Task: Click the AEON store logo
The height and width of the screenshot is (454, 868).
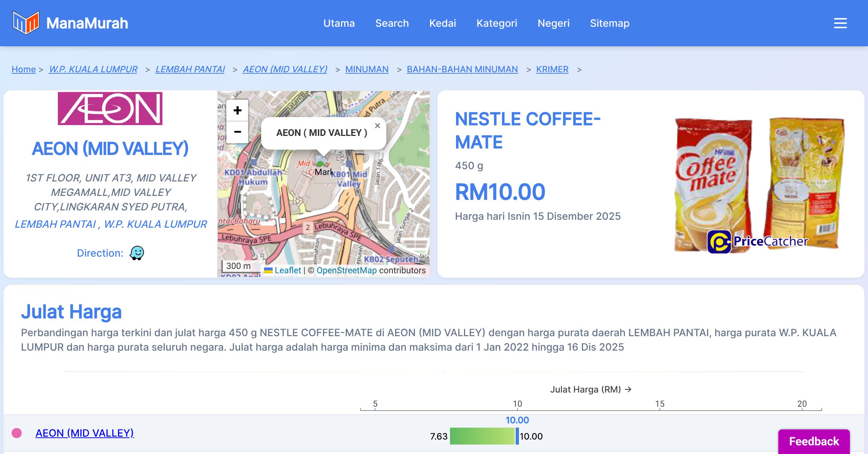Action: (110, 108)
